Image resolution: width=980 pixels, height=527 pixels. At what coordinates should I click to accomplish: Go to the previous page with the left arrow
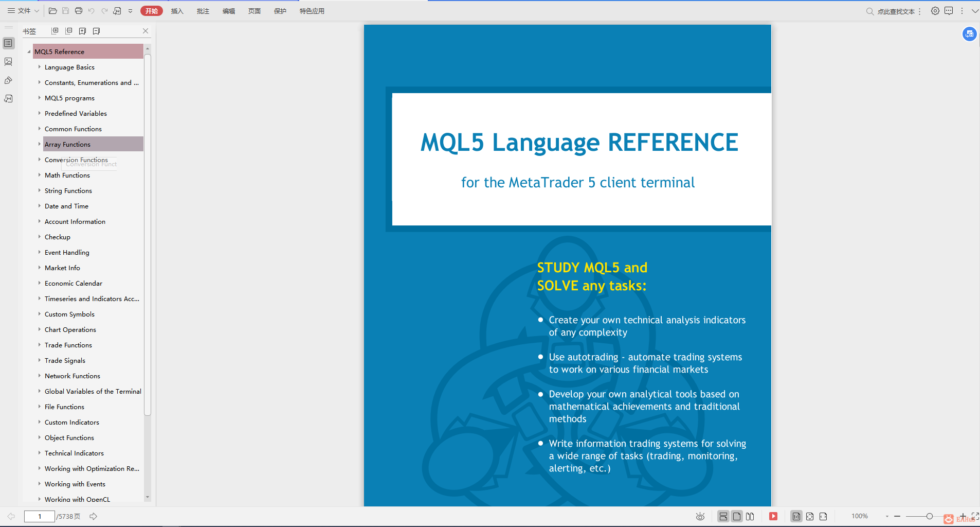click(11, 516)
